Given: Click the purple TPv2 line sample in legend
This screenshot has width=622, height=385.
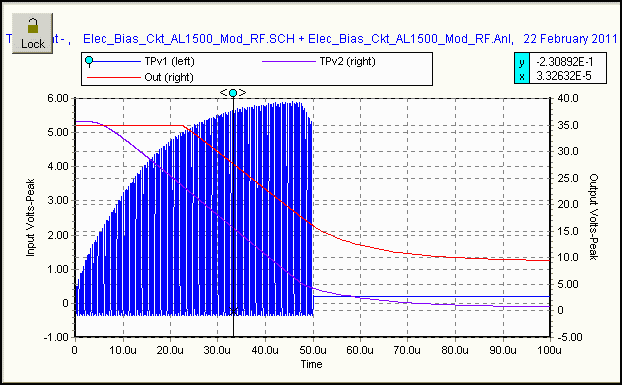Looking at the screenshot, I should pos(288,61).
